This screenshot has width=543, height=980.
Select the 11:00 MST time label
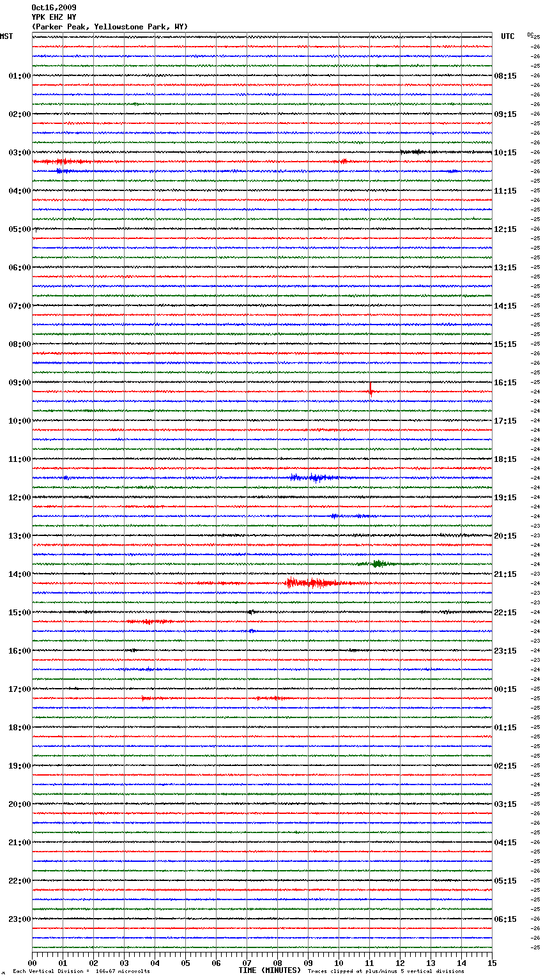pyautogui.click(x=19, y=459)
